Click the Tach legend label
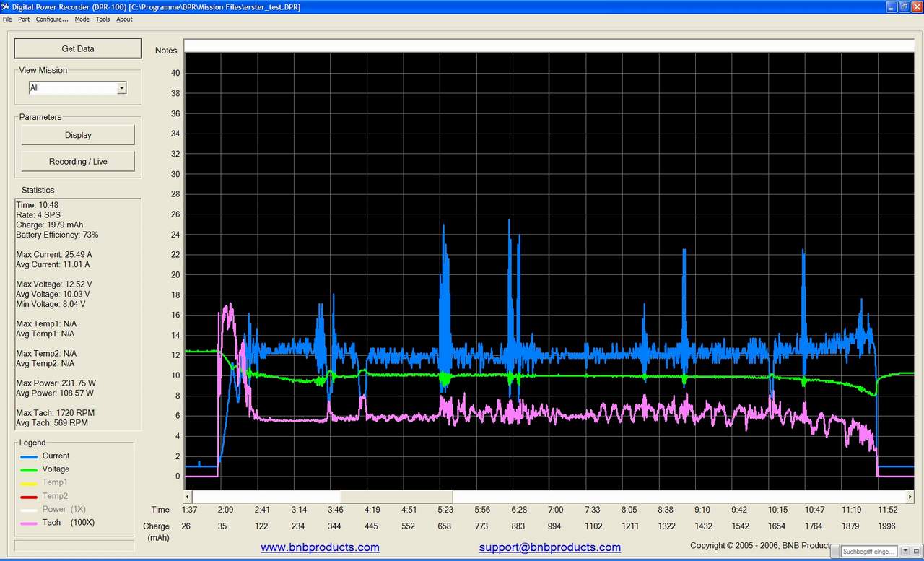924x561 pixels. tap(52, 523)
